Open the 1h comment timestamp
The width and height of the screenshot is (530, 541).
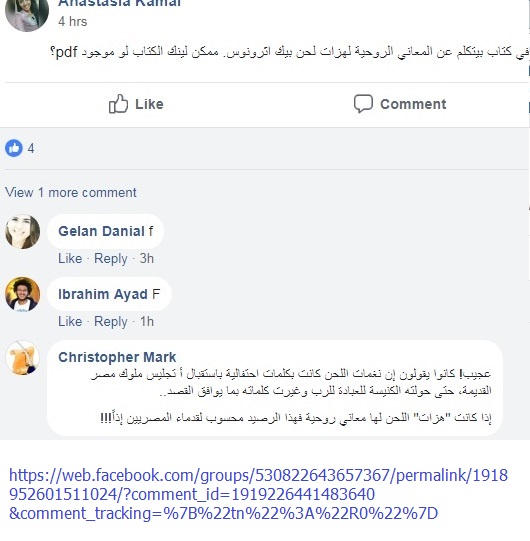click(x=147, y=321)
